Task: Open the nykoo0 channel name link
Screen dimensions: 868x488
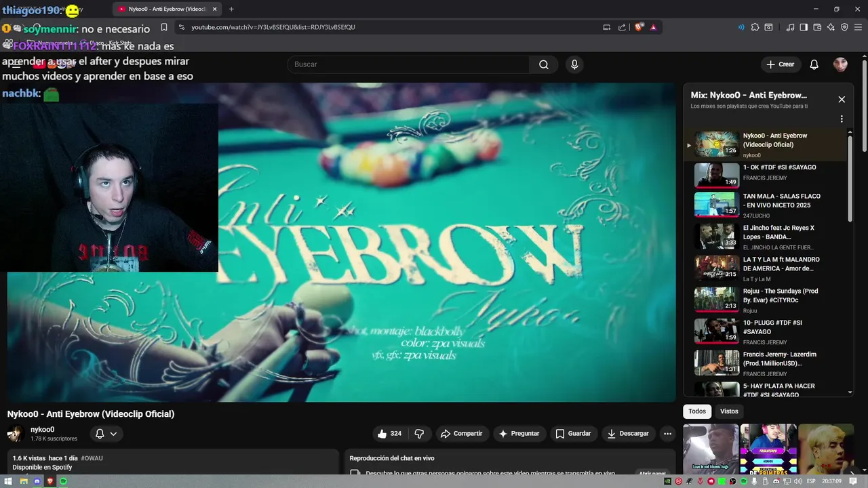Action: tap(42, 430)
